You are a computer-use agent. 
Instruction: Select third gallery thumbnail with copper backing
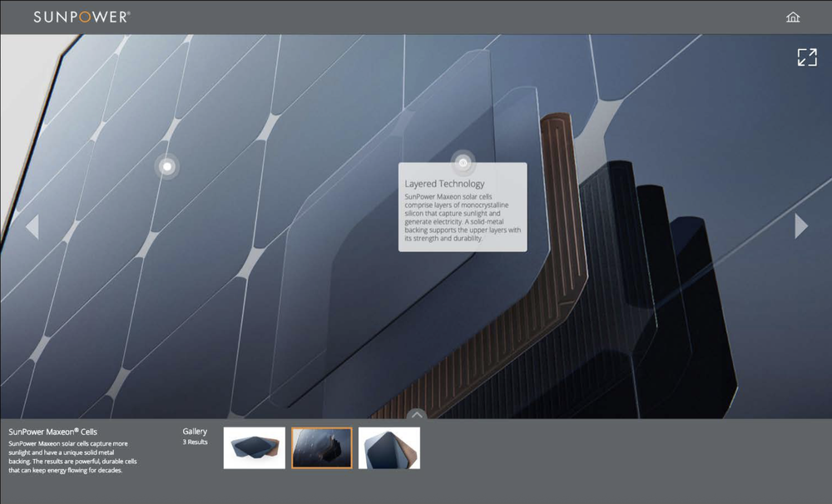coord(389,448)
